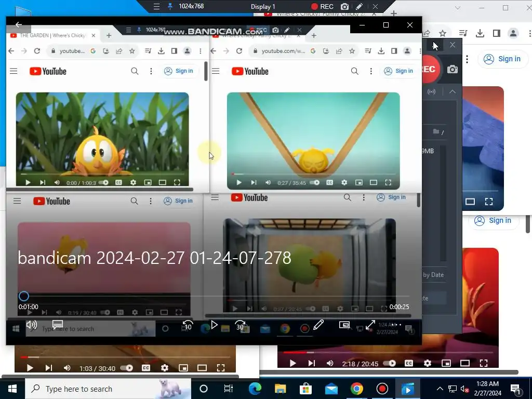Viewport: 532px width, 399px height.
Task: Open YouTube's three-dot settings menu beside Sign in
Action: pos(467,59)
